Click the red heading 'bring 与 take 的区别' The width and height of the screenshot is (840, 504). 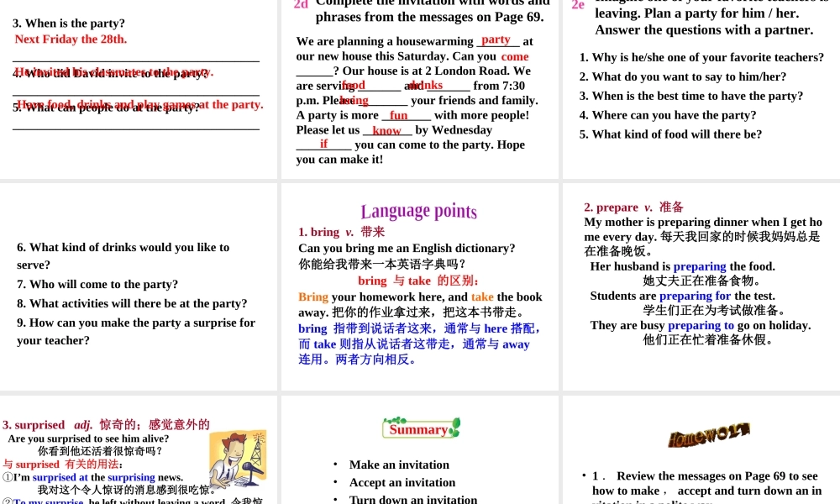click(417, 281)
